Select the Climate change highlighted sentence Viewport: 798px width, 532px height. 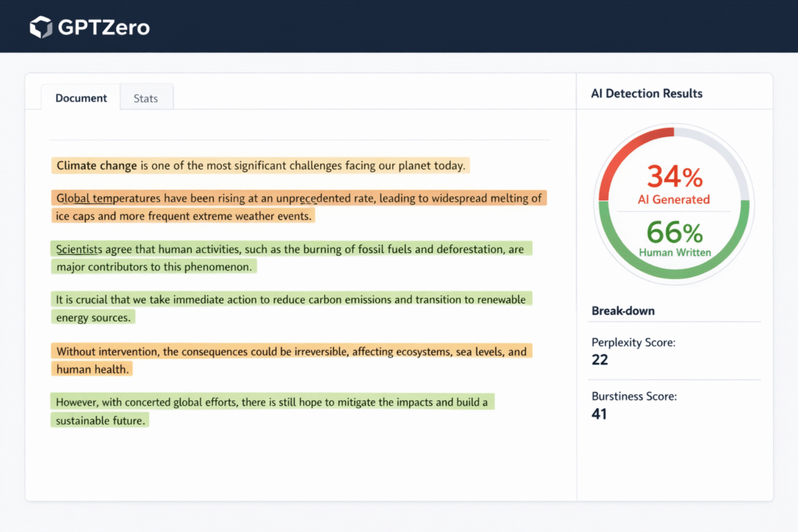260,165
